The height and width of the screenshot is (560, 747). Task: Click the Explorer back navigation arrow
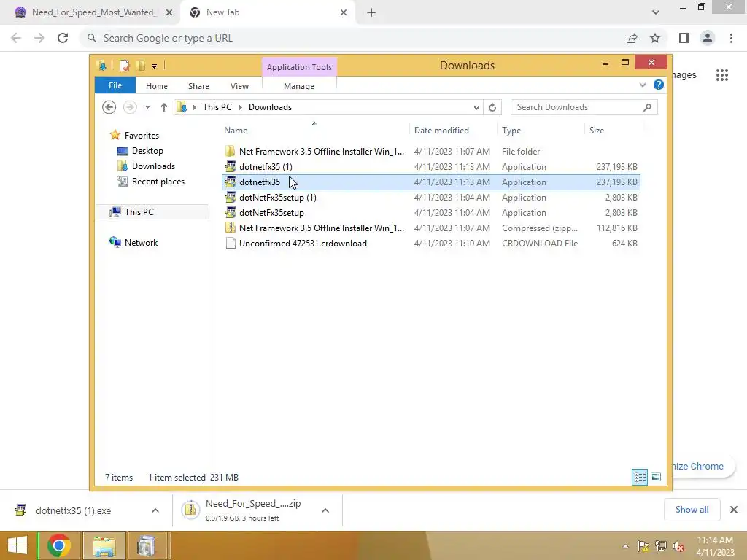coord(109,107)
